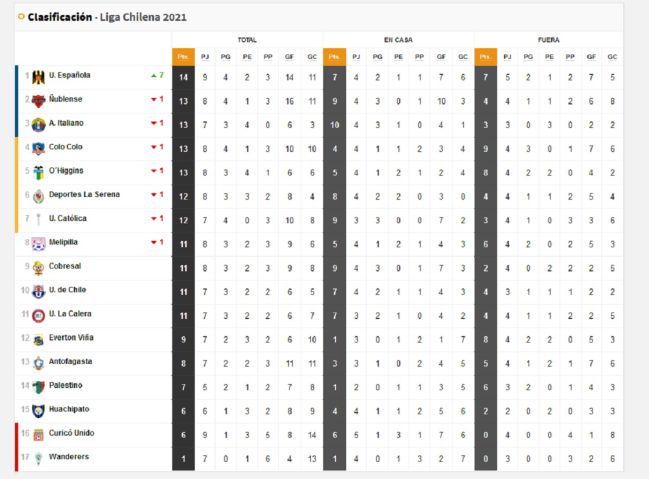The image size is (649, 479).
Task: Click the U. de Chile crest
Action: click(39, 291)
